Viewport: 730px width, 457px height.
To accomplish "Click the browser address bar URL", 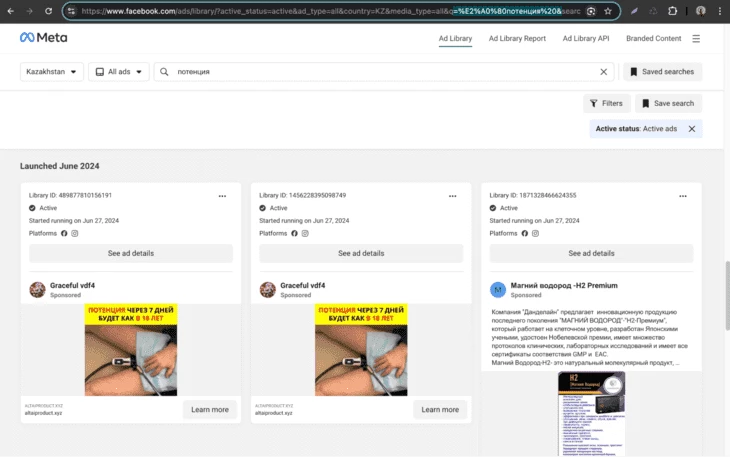I will click(x=331, y=11).
